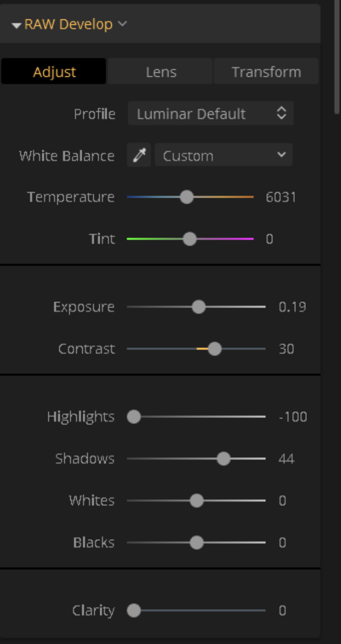Open the Profile Luminar Default dropdown
The height and width of the screenshot is (644, 341).
[x=210, y=114]
